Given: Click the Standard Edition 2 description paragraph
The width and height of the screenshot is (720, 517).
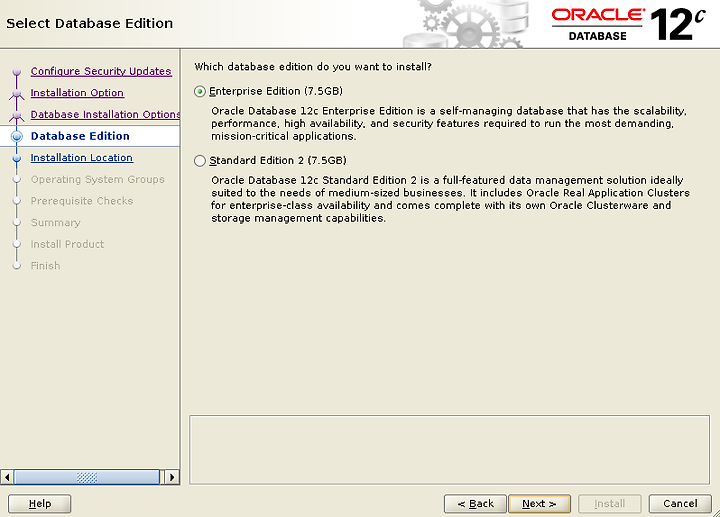Looking at the screenshot, I should pyautogui.click(x=450, y=199).
